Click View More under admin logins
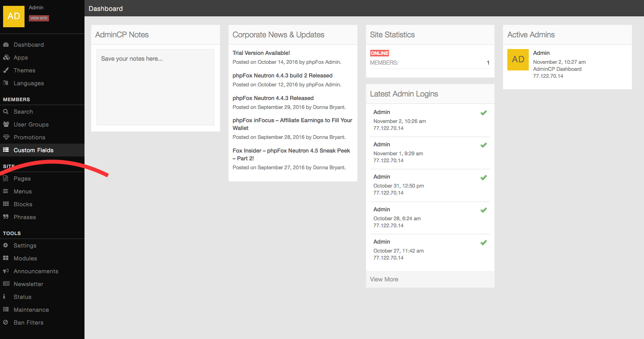This screenshot has height=339, width=644. tap(384, 279)
